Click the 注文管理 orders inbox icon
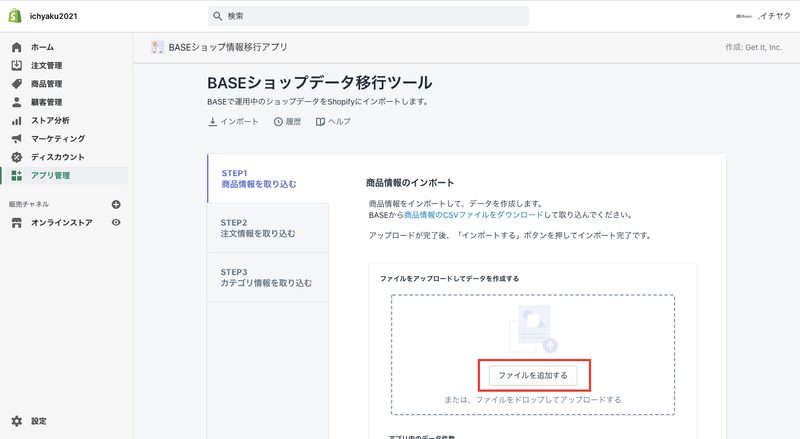Image resolution: width=800 pixels, height=439 pixels. pos(16,65)
